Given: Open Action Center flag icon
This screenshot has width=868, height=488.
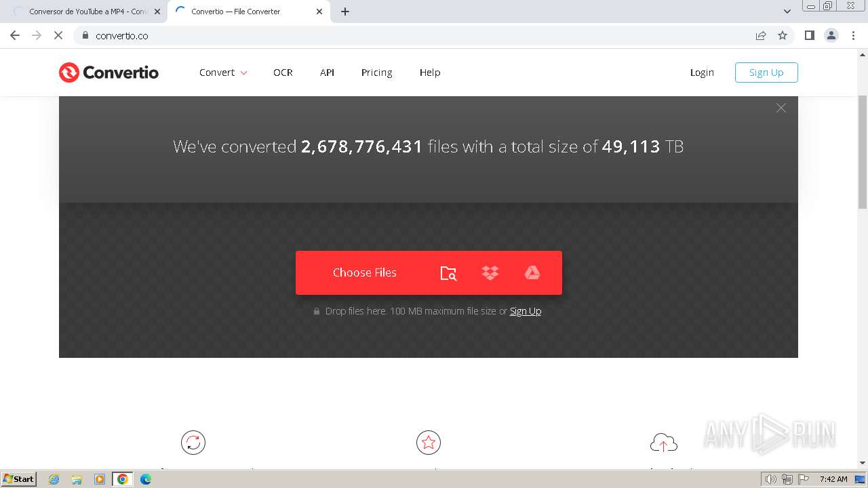Looking at the screenshot, I should pos(804,479).
